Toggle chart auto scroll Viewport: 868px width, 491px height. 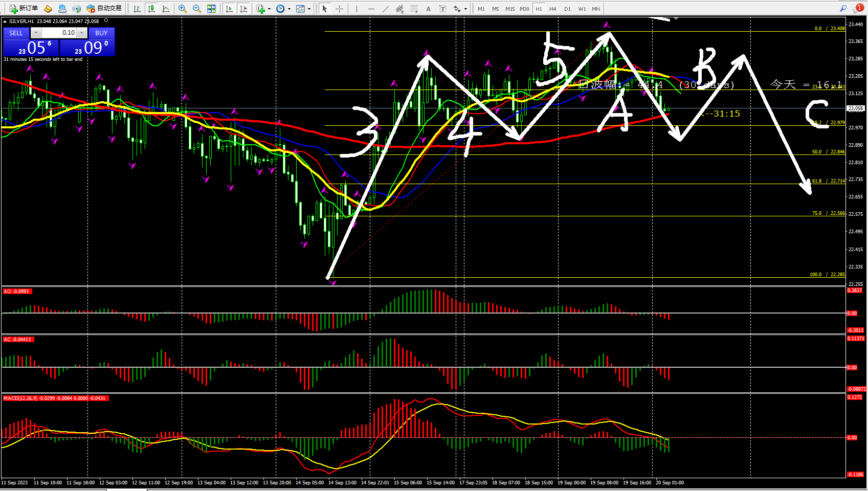[229, 9]
